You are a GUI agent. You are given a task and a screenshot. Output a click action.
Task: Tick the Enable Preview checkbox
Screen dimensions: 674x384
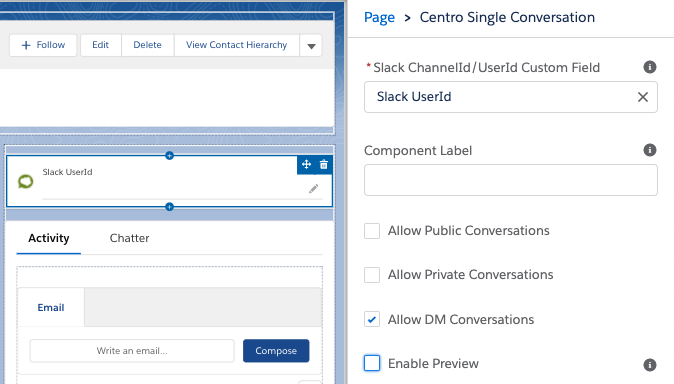[x=372, y=363]
